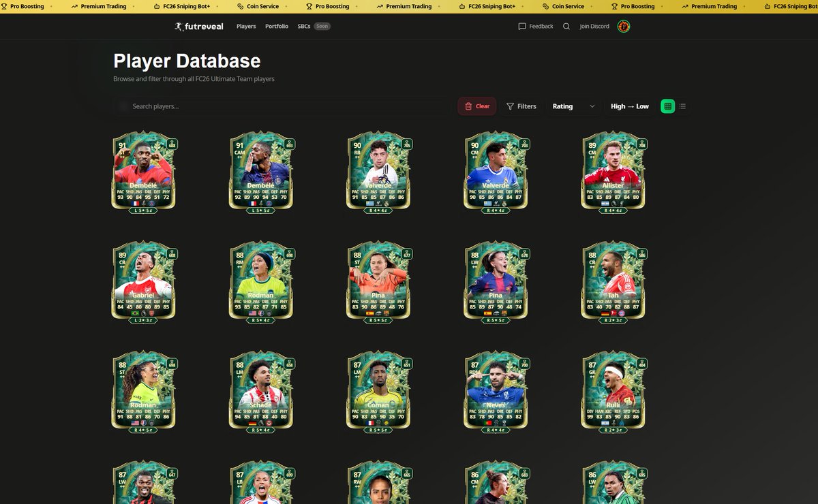
Task: Focus the Search players input field
Action: pyautogui.click(x=283, y=106)
